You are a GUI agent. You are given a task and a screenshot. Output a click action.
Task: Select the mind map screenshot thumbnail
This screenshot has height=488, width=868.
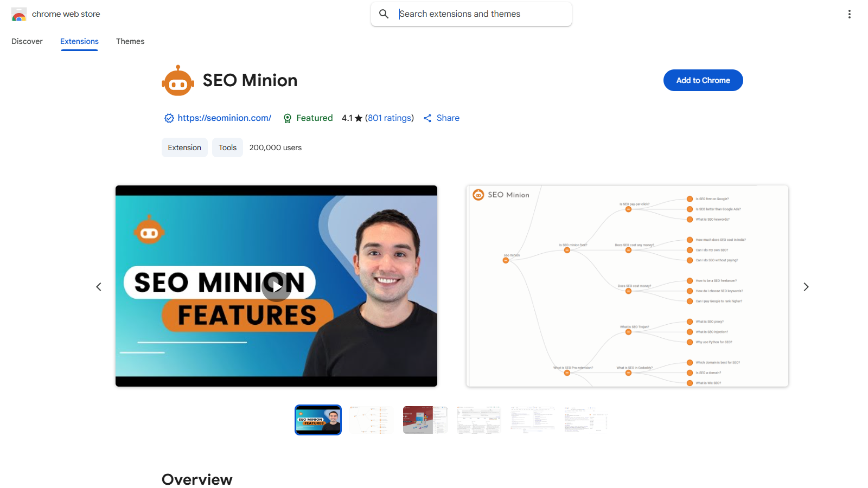coord(371,420)
